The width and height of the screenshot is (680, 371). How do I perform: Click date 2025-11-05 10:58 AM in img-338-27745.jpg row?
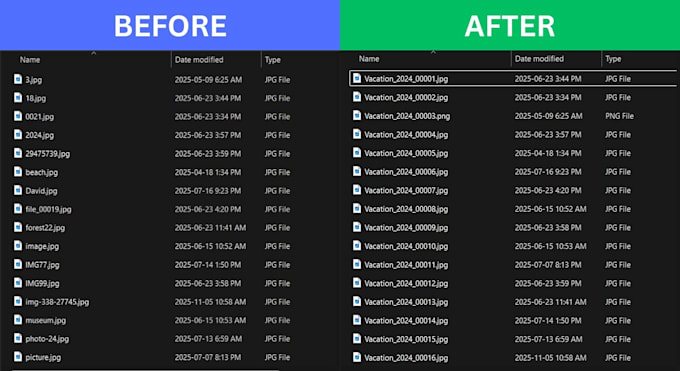[210, 302]
